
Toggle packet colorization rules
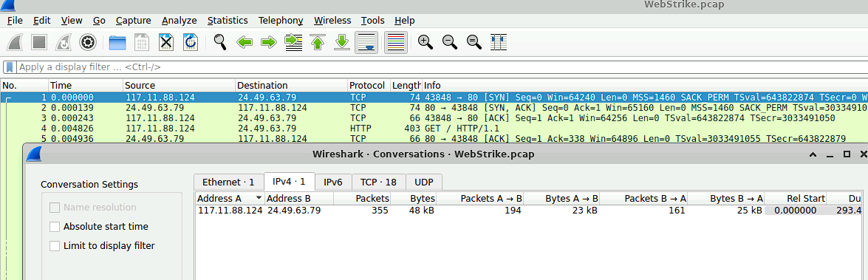tap(396, 42)
